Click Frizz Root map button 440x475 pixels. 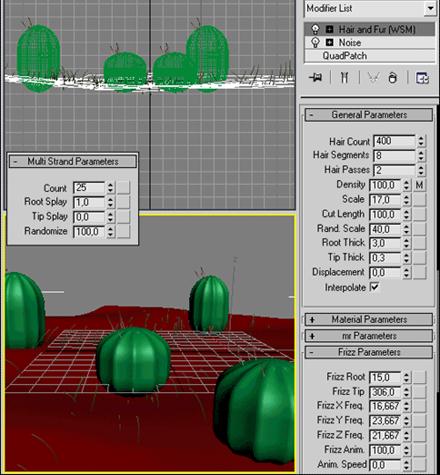[420, 377]
